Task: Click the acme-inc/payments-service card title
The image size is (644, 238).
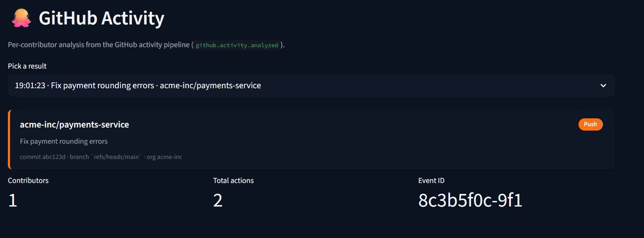Action: [74, 125]
